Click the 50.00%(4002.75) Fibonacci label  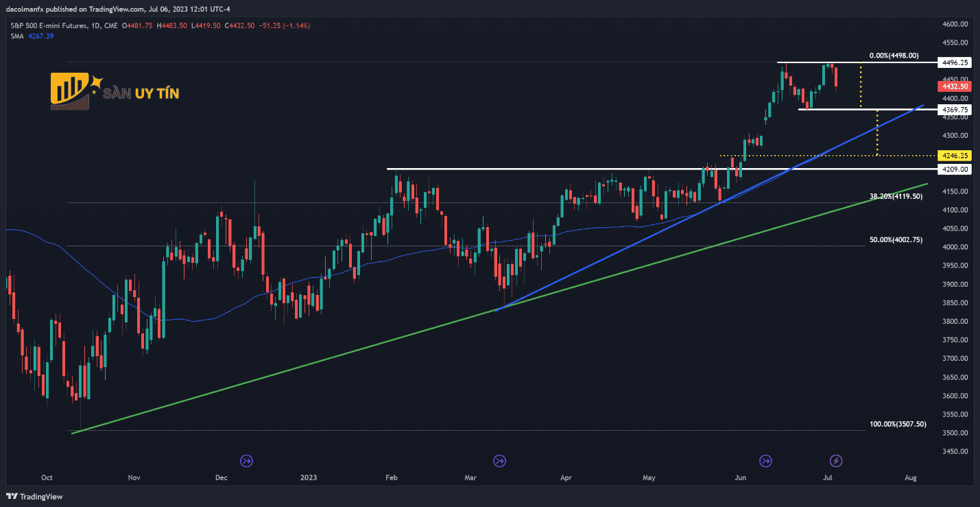tap(896, 239)
